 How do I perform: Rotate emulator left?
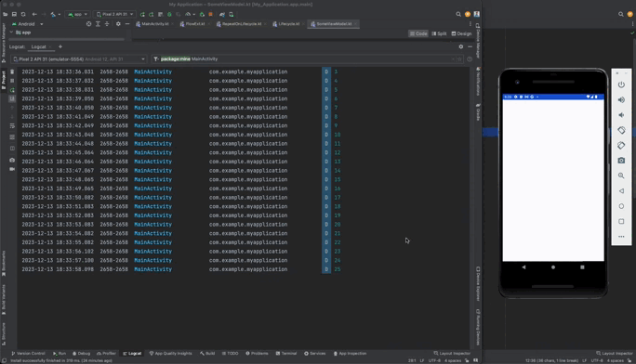tap(621, 130)
